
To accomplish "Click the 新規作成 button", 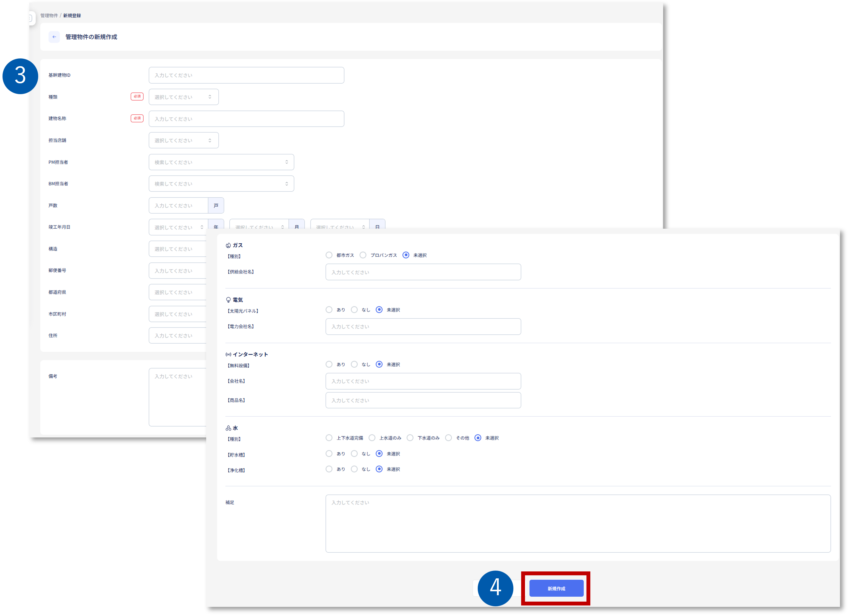I will click(x=556, y=588).
